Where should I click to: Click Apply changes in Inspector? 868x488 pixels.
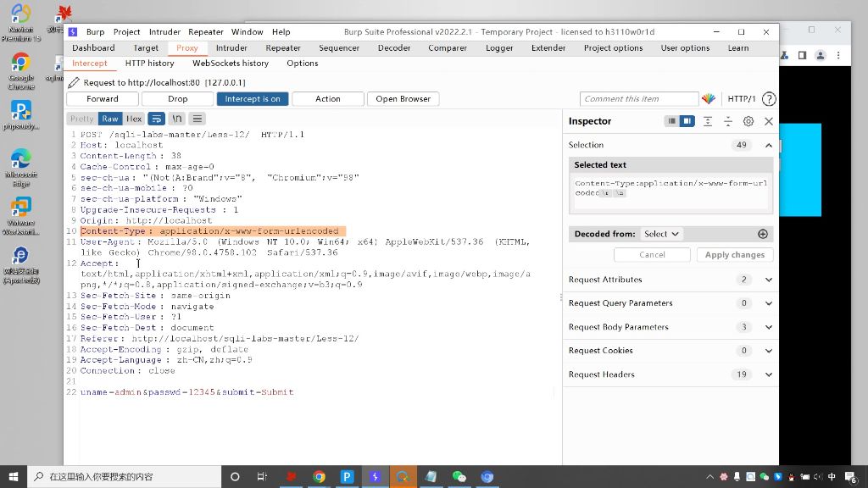[x=735, y=254]
